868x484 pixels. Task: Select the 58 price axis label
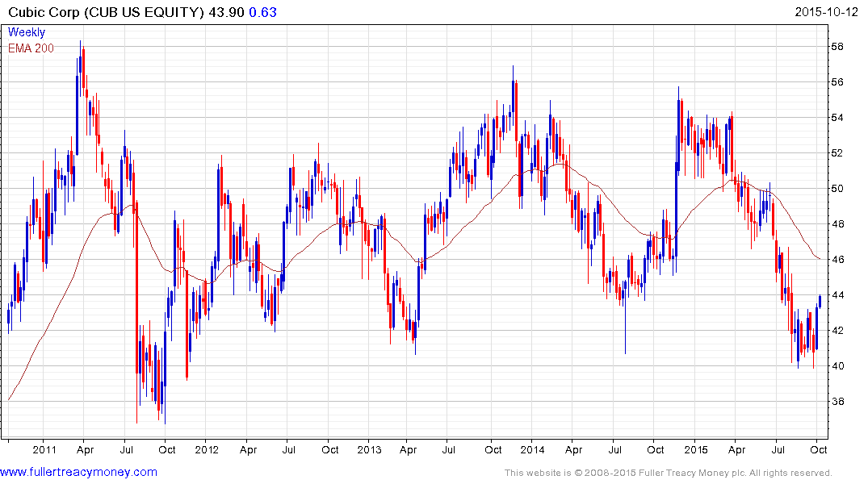tap(837, 47)
